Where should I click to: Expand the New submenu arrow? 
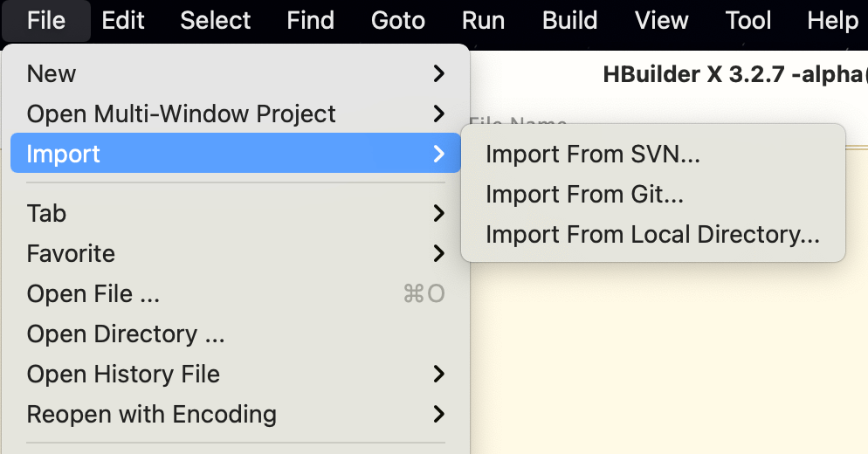pyautogui.click(x=438, y=73)
